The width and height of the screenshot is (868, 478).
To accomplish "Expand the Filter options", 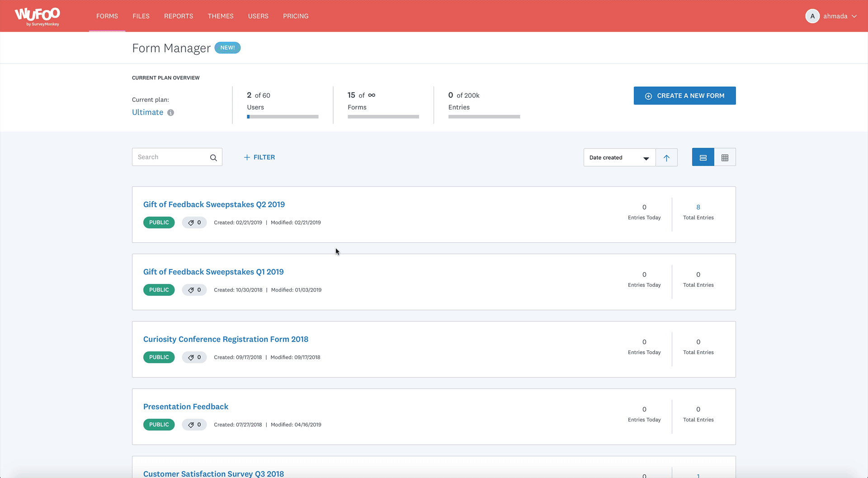I will pyautogui.click(x=259, y=157).
